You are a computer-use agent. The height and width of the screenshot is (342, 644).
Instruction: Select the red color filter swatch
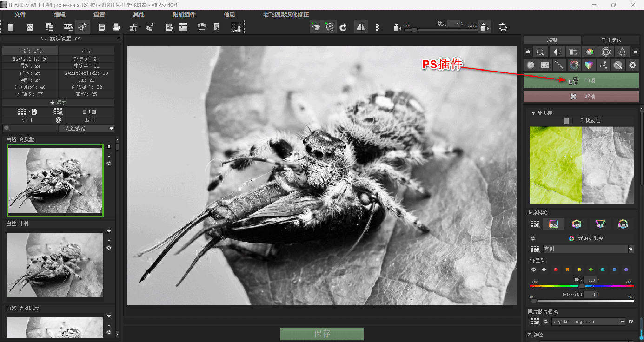(x=555, y=270)
